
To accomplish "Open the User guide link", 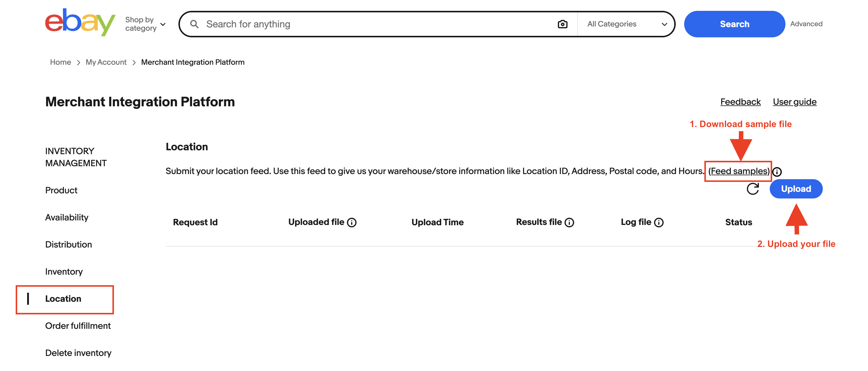I will [x=794, y=102].
